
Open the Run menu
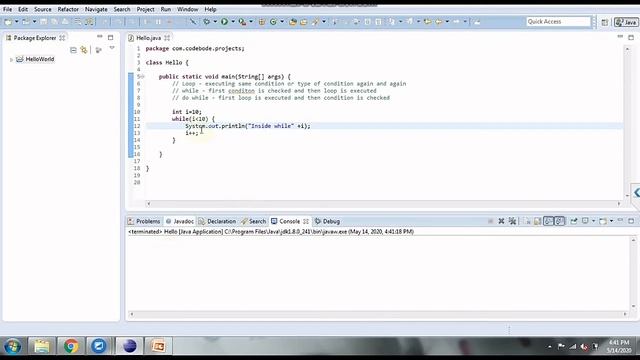point(166,9)
